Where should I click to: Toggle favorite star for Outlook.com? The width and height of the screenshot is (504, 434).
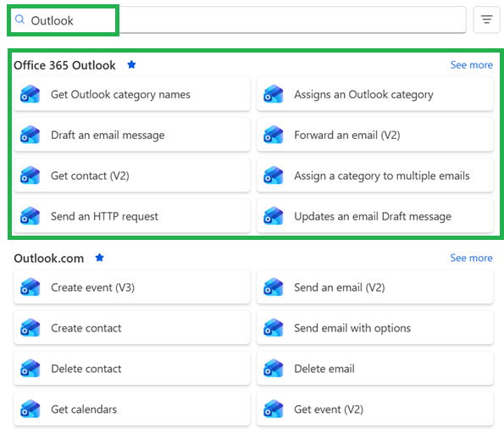pos(100,258)
